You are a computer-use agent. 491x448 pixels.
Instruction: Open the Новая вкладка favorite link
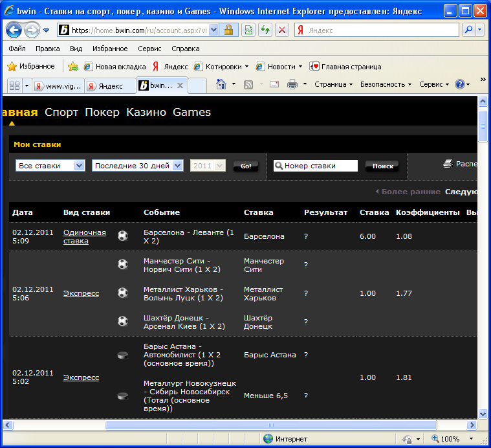click(115, 67)
